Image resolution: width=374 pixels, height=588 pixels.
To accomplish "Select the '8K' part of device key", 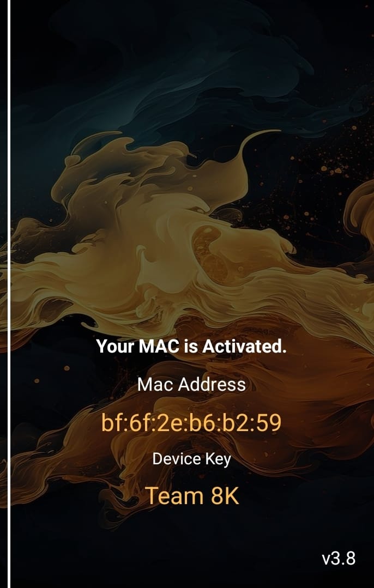I will click(x=225, y=496).
